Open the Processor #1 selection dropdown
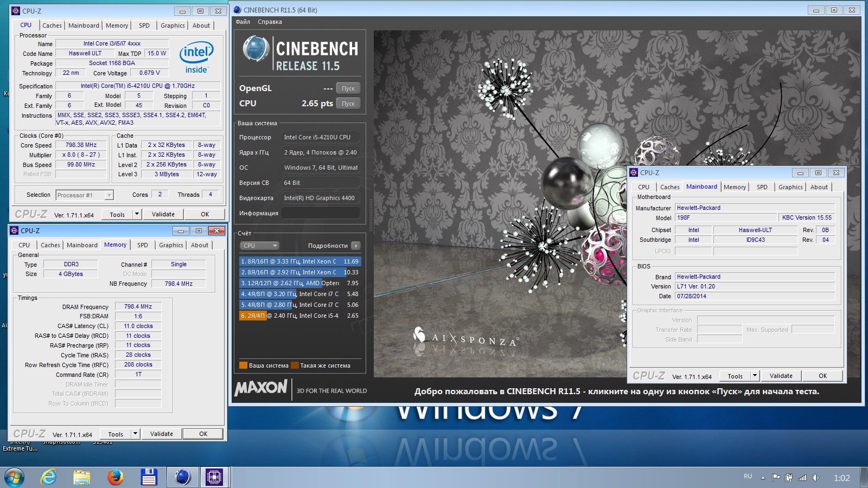The image size is (868, 488). coord(84,195)
